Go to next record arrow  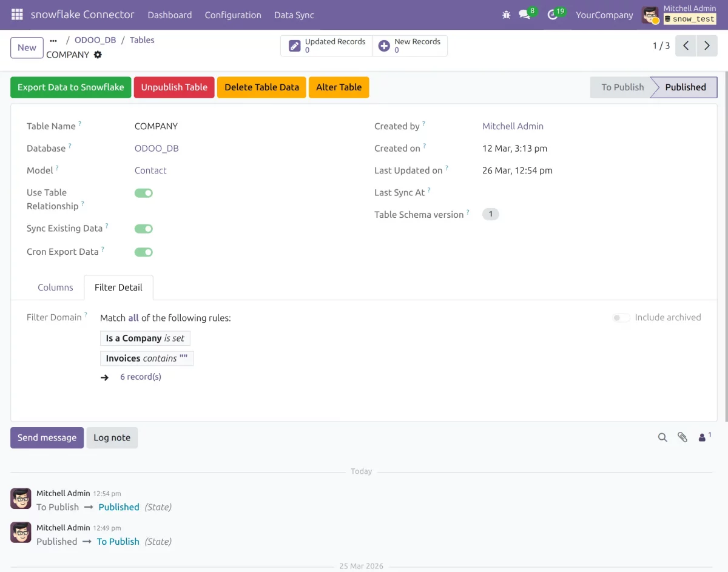[707, 46]
